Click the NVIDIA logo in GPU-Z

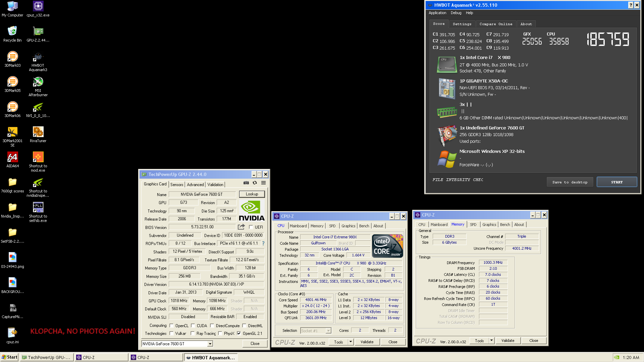click(252, 210)
